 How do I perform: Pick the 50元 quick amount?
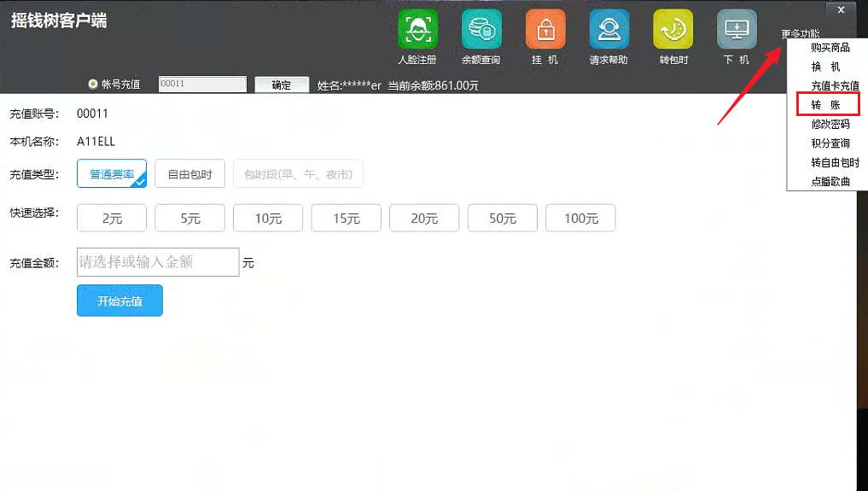(x=503, y=218)
